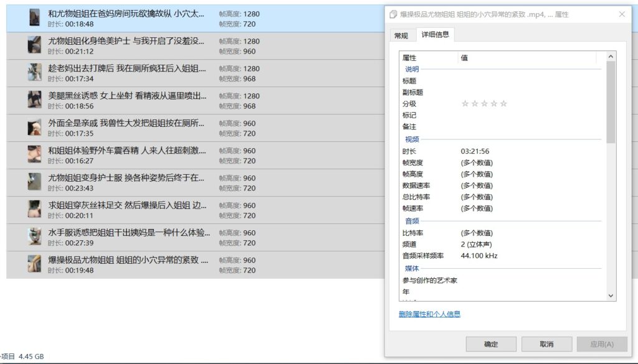The height and width of the screenshot is (364, 638).
Task: Close the properties dialog with X
Action: tap(622, 14)
